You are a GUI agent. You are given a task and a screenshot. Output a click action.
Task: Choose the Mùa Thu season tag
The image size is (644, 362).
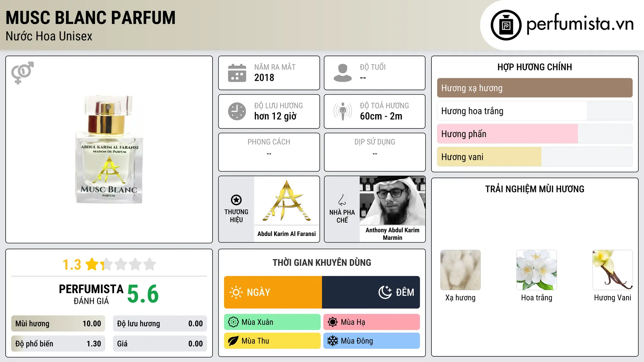tap(272, 341)
